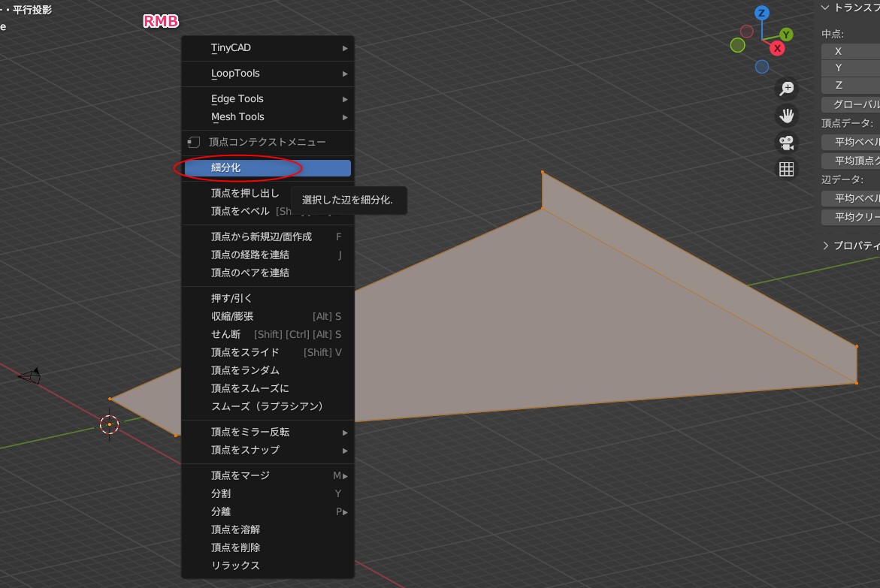The height and width of the screenshot is (588, 880).
Task: Open the LoopTools submenu
Action: click(x=268, y=74)
